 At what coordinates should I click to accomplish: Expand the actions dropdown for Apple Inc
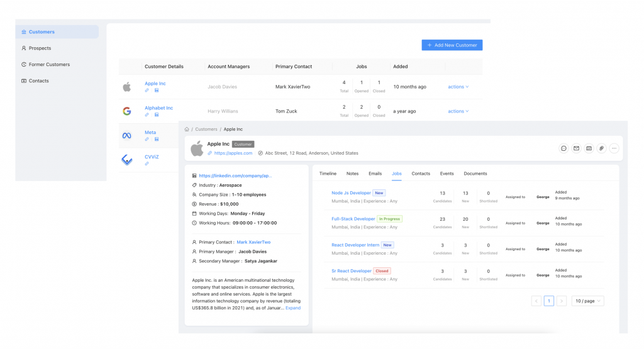click(x=458, y=87)
